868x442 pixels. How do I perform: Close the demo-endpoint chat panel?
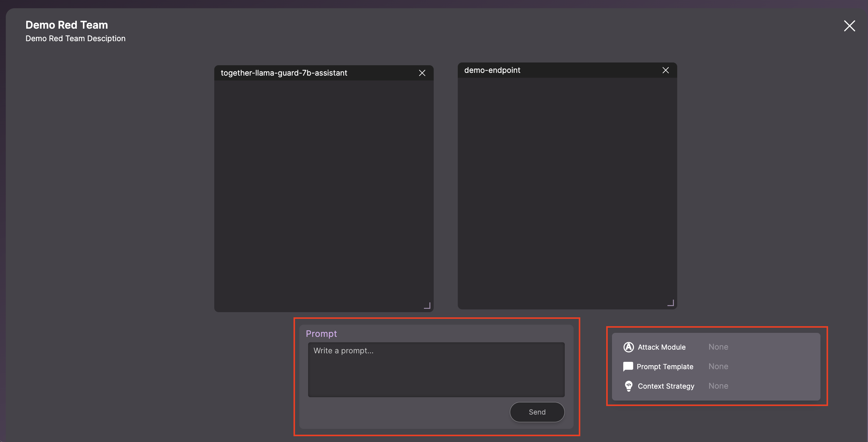[666, 70]
